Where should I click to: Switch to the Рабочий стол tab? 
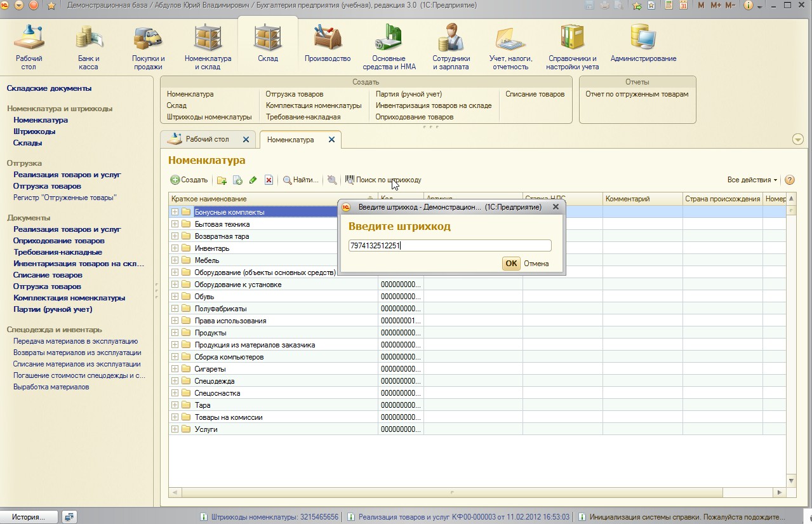(208, 139)
